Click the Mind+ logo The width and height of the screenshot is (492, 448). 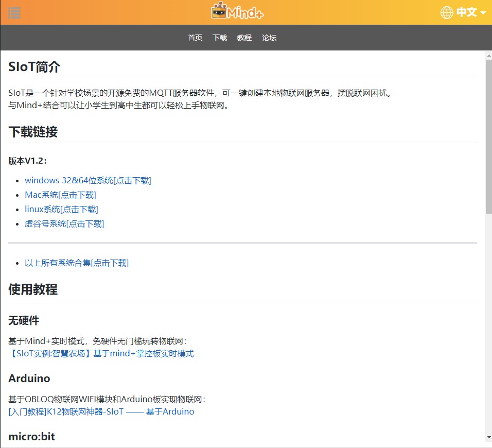click(237, 11)
